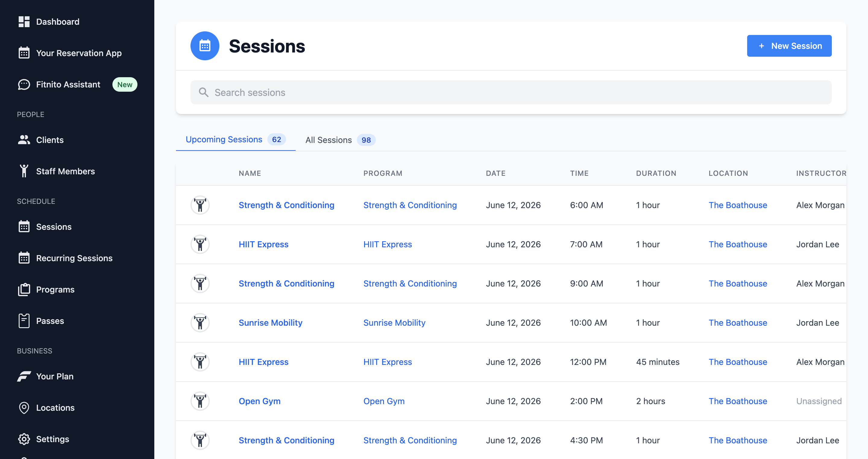Image resolution: width=868 pixels, height=459 pixels.
Task: Click weightlifter icon for 12:00 PM session
Action: tap(200, 362)
